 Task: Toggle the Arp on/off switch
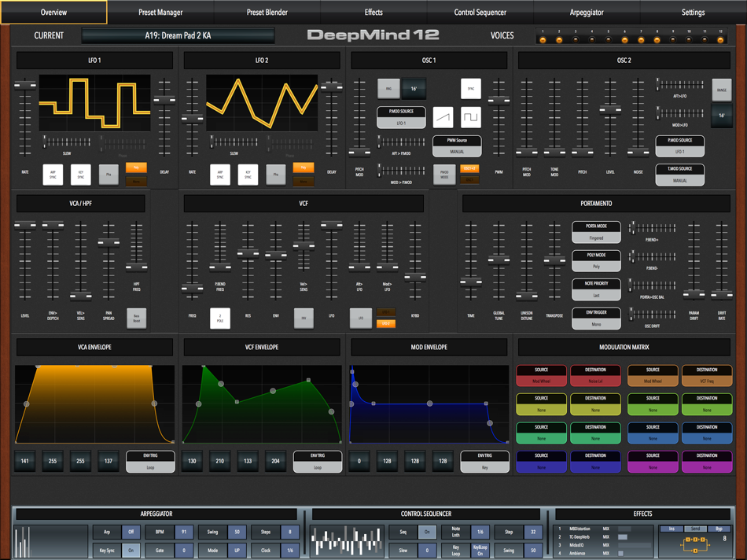tap(131, 532)
